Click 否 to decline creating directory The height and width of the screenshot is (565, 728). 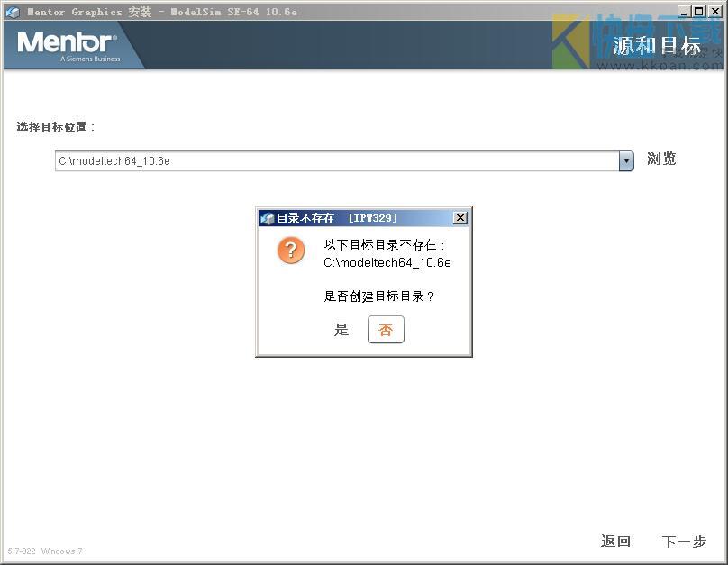pos(386,330)
